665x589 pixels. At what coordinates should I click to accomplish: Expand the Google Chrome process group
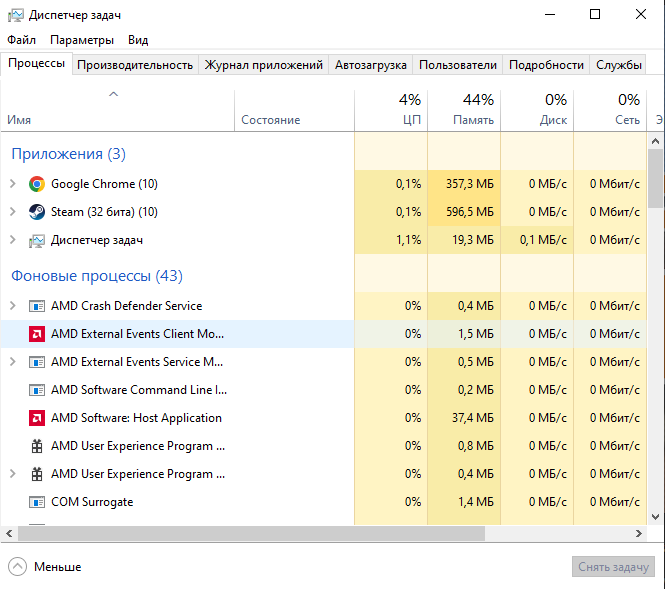(12, 184)
